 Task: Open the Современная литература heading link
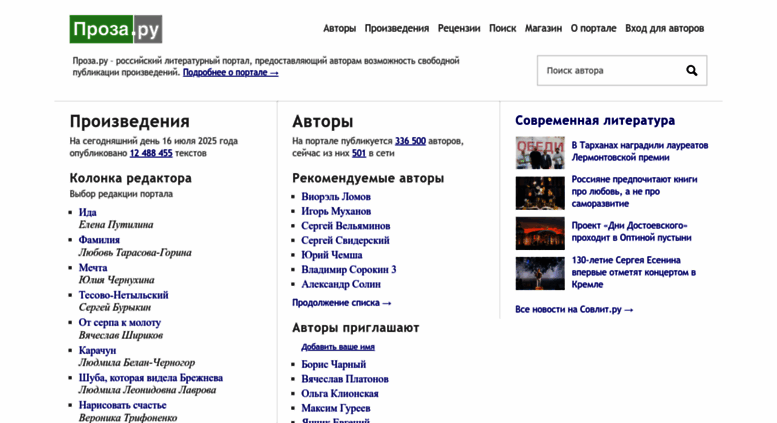[595, 120]
